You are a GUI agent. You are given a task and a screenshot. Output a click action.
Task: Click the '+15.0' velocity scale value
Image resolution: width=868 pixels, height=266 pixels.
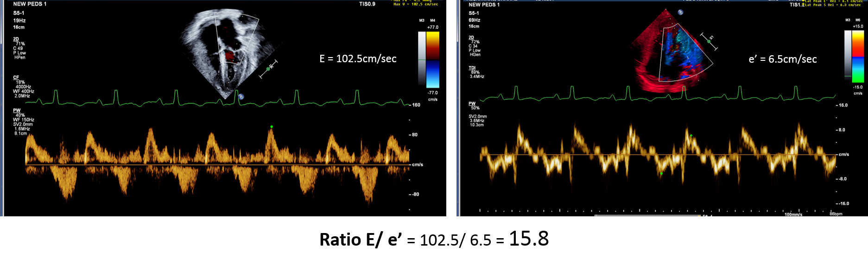[x=858, y=26]
